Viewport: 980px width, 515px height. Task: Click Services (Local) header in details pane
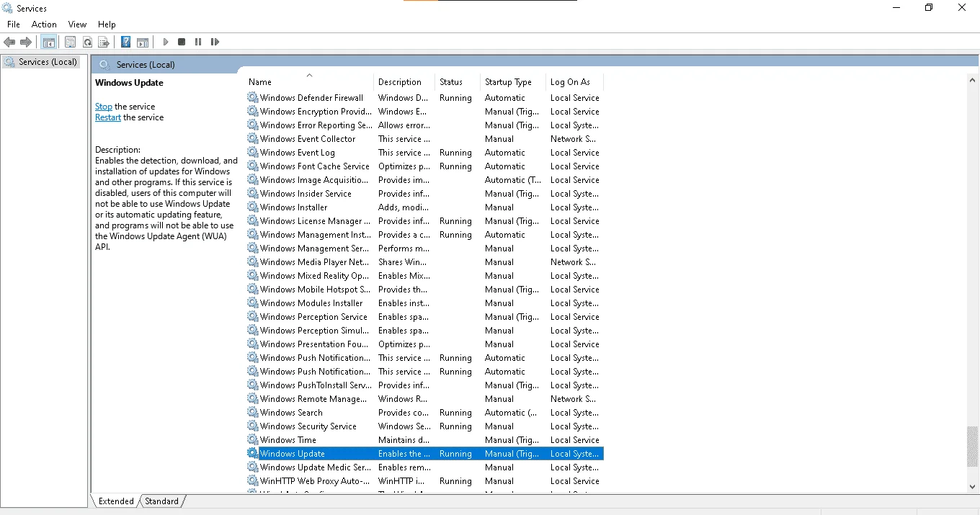point(146,64)
